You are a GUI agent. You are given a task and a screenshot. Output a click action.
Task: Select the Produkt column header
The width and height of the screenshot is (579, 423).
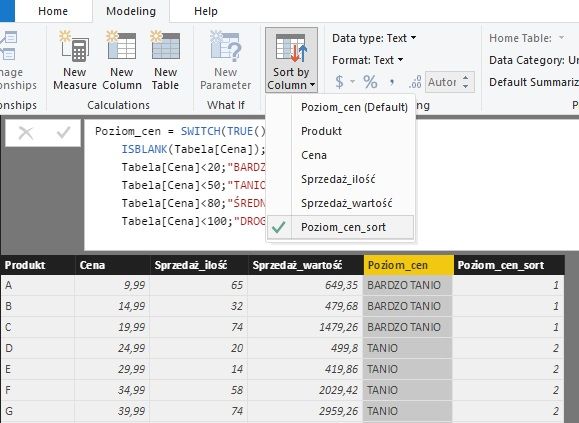click(38, 265)
